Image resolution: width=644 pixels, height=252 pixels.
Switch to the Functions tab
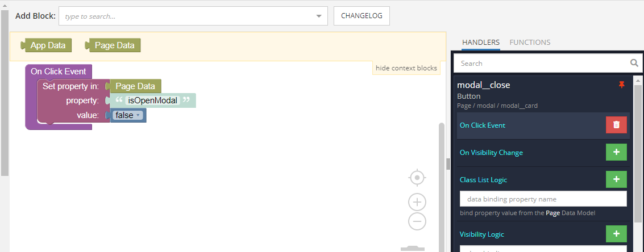(x=530, y=42)
